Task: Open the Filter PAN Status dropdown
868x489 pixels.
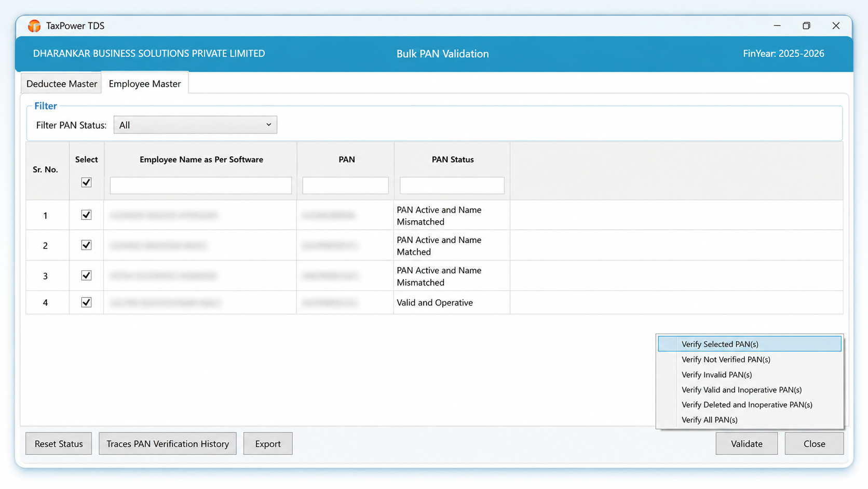Action: [x=195, y=125]
